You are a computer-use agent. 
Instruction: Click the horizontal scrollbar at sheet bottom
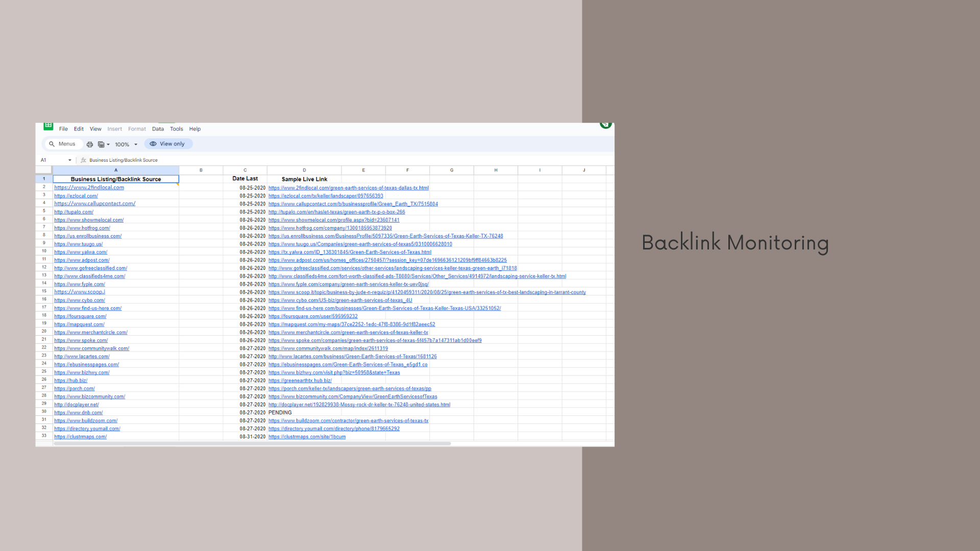pyautogui.click(x=252, y=443)
